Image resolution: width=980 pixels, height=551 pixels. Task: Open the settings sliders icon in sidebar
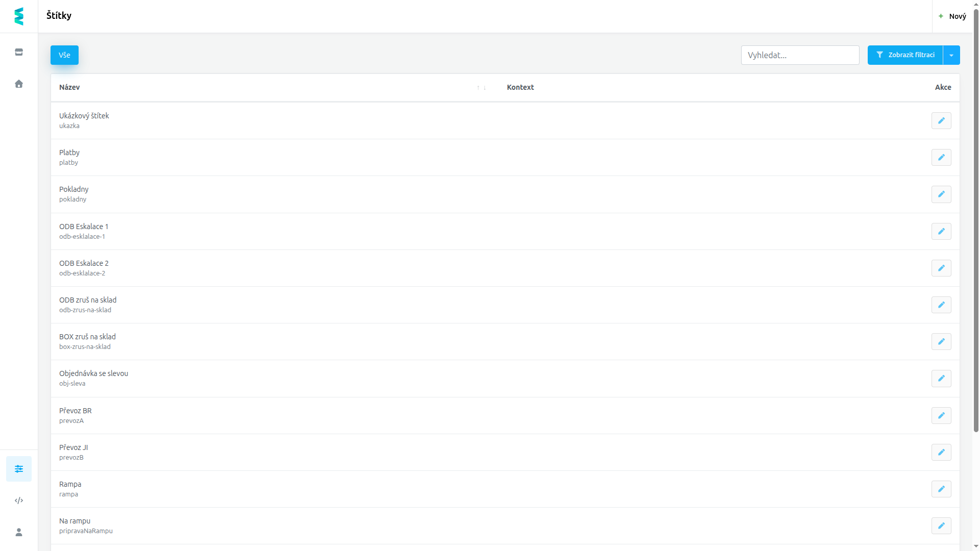pos(19,469)
